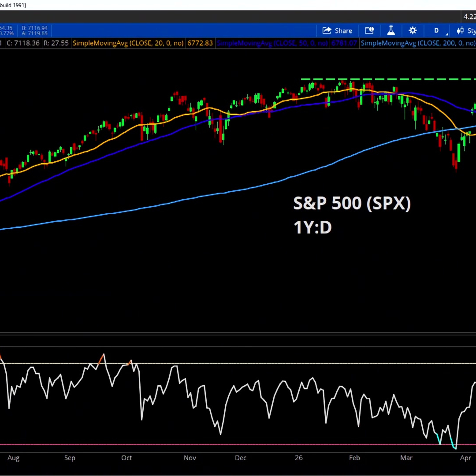
Task: Select the SimpleMovingAvg (CLOSE, 200, 0, no) label
Action: [418, 43]
